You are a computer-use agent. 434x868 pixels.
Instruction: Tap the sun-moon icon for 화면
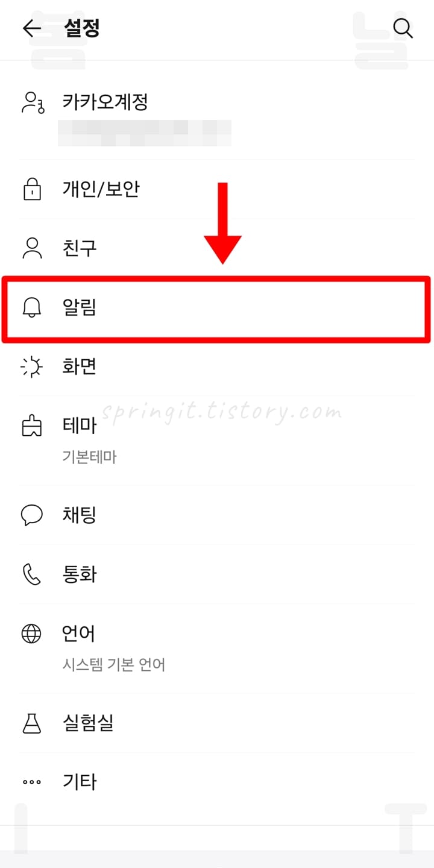(31, 366)
